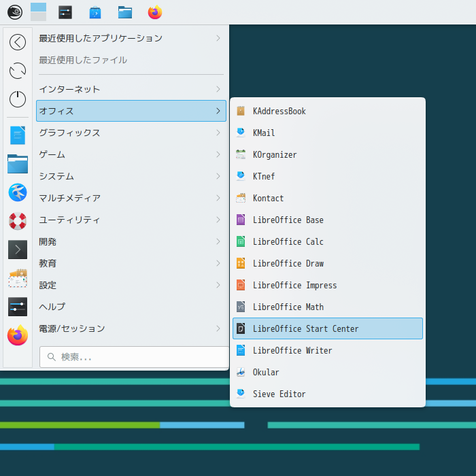Expand 電源/セッション category chevron
Image resolution: width=476 pixels, height=476 pixels.
click(218, 328)
